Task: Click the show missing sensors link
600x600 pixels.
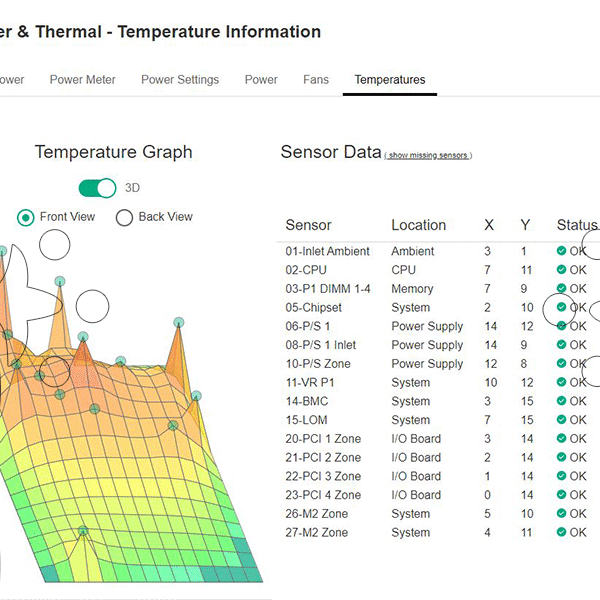Action: (428, 156)
